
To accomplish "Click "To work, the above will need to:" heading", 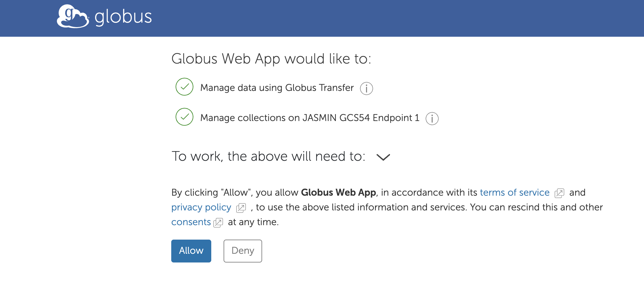I will (268, 157).
